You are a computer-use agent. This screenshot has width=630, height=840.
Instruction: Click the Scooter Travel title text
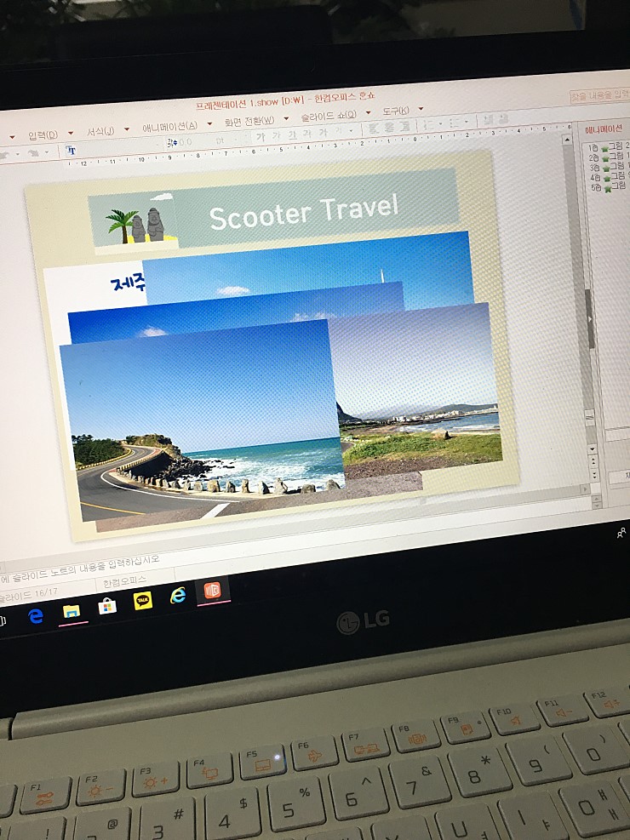(304, 212)
